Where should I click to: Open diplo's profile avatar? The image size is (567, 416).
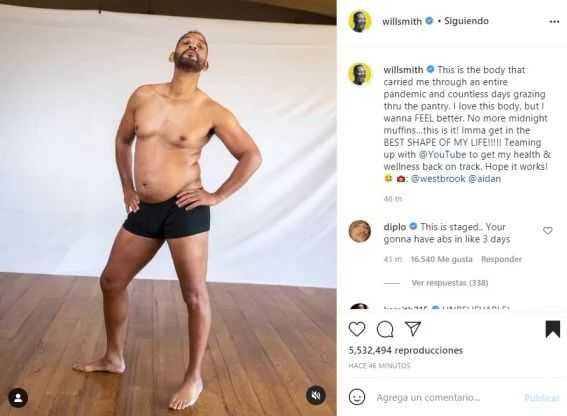pyautogui.click(x=359, y=231)
